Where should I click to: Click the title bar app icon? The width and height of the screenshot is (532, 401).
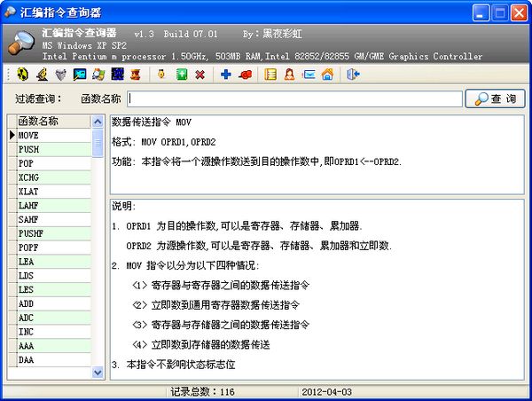[x=10, y=12]
